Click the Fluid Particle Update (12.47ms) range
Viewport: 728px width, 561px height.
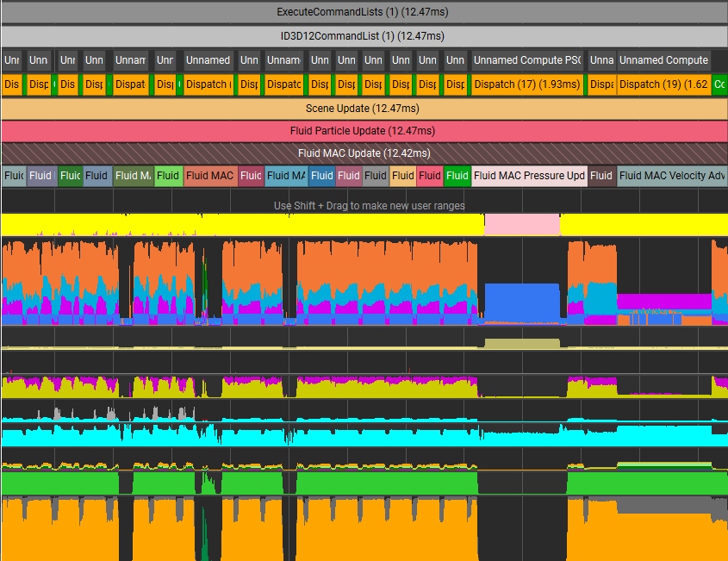[364, 131]
